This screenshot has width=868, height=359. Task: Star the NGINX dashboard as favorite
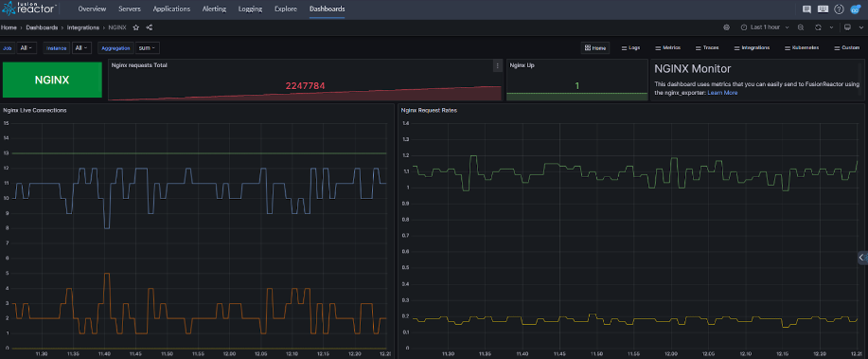(136, 27)
